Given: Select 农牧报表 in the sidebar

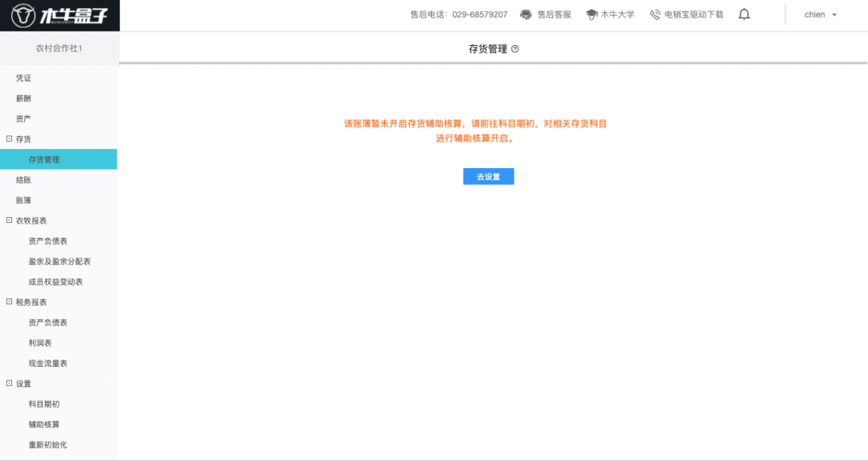Looking at the screenshot, I should (x=31, y=220).
